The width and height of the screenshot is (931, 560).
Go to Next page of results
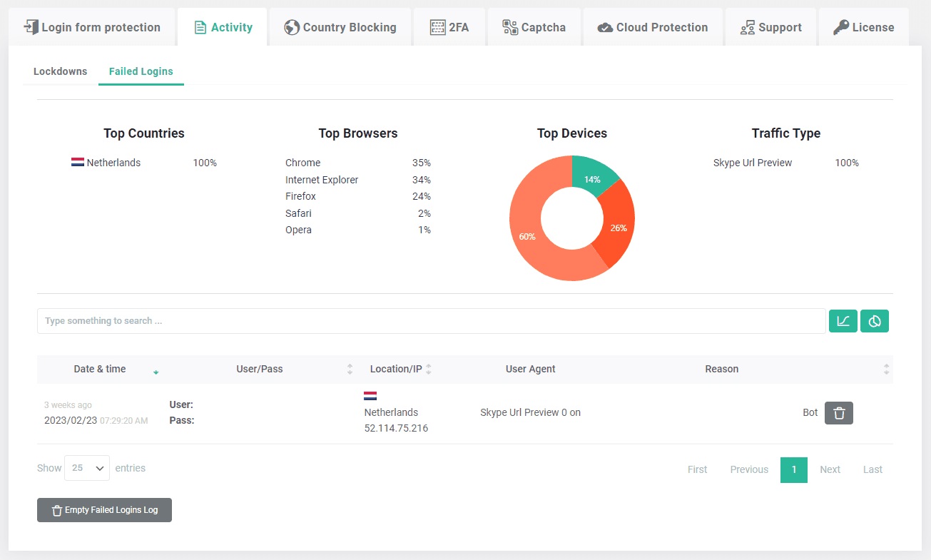(830, 469)
